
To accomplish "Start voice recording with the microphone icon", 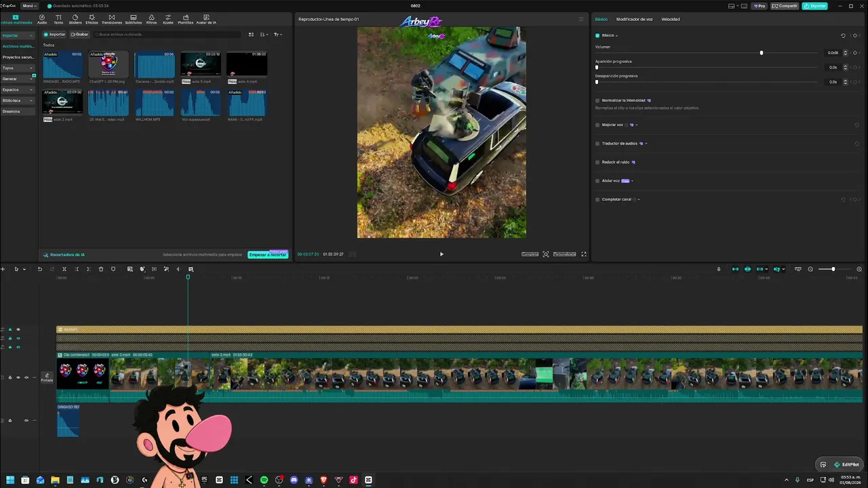I will [719, 269].
